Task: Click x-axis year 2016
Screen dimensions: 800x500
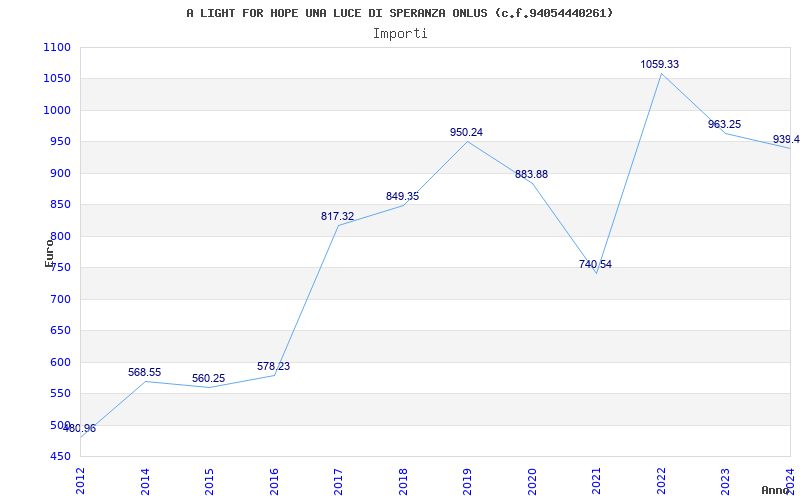Action: [274, 481]
